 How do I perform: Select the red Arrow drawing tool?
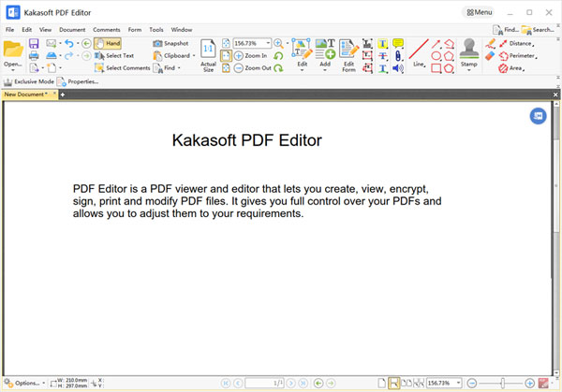[436, 44]
